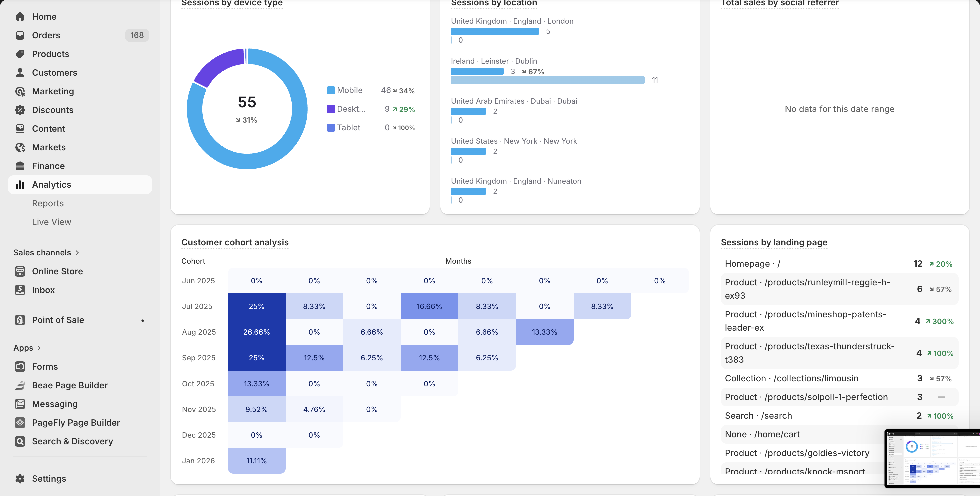
Task: Click the Finance bank icon
Action: (x=20, y=166)
